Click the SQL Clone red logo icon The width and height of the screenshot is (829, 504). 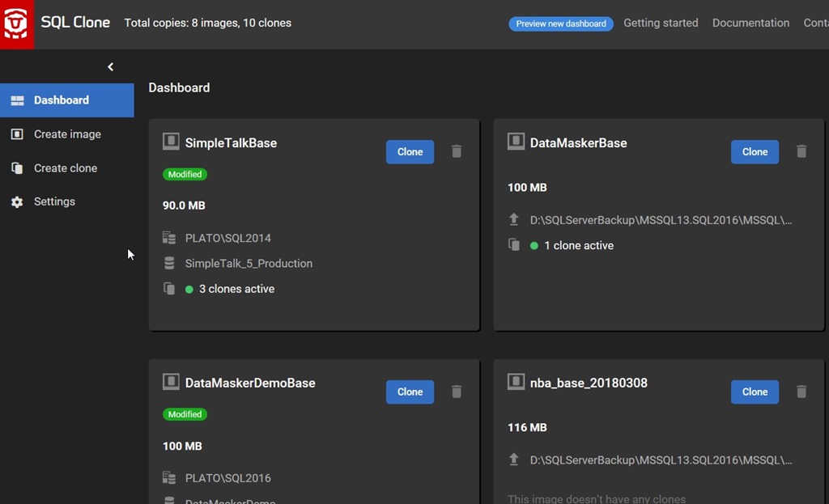17,24
